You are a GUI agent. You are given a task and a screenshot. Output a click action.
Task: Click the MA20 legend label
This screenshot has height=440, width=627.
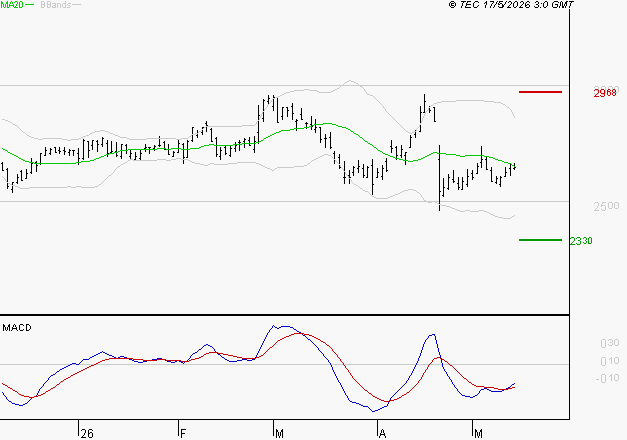12,5
